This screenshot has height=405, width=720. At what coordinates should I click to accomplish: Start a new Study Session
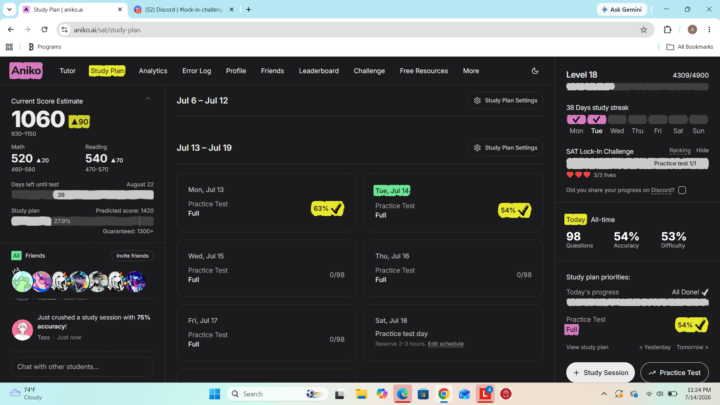[600, 372]
